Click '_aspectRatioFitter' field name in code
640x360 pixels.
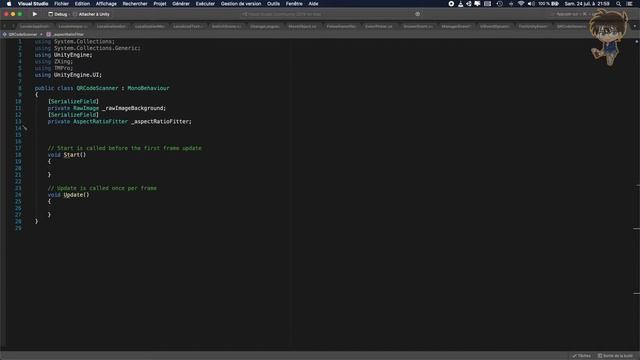pyautogui.click(x=160, y=122)
